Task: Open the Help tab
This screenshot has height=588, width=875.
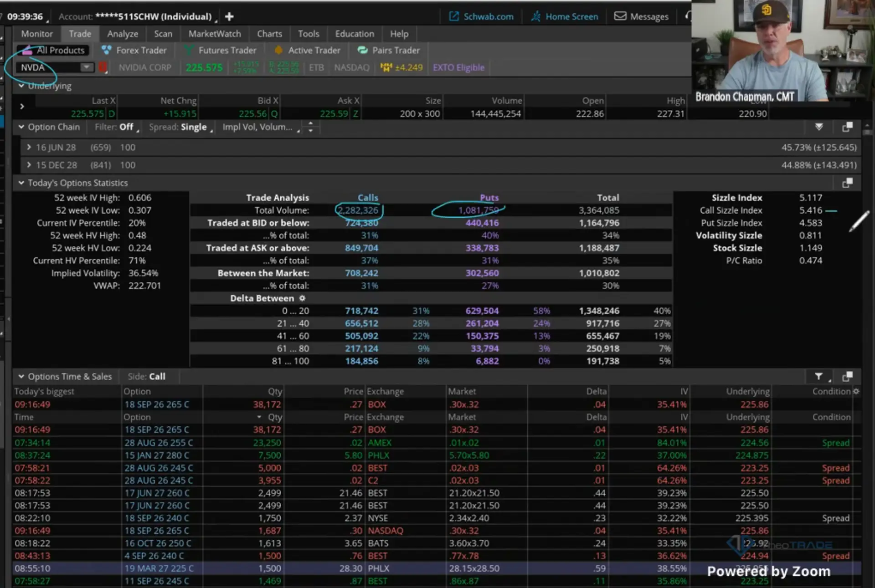Action: click(399, 34)
